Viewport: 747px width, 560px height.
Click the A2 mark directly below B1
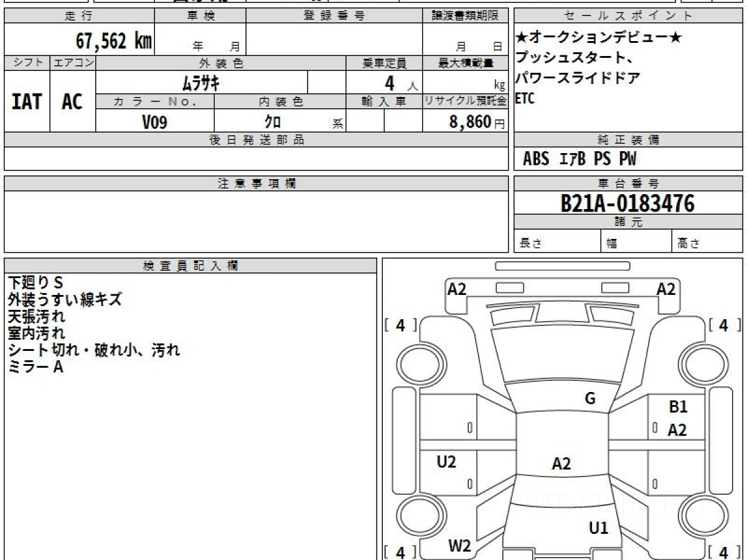677,429
